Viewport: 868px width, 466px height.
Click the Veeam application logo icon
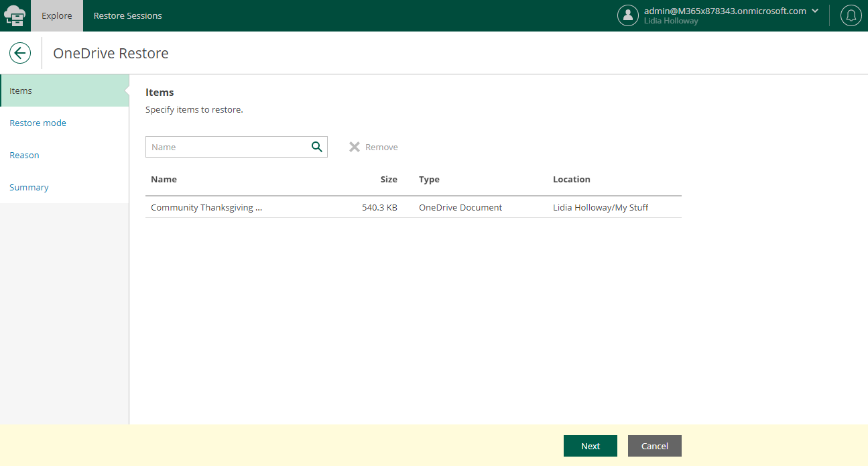pos(14,15)
